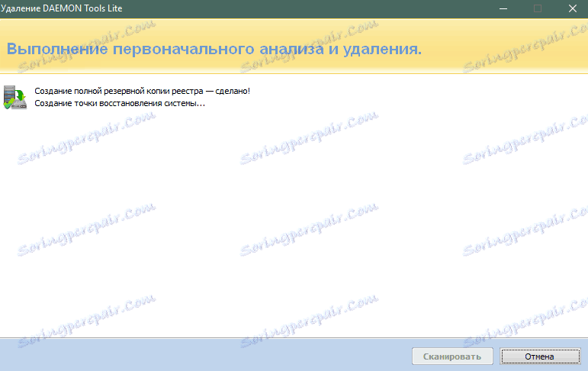Select text 'Создание точки восстановления системы…'
Screen dimensions: 588x371
120,103
